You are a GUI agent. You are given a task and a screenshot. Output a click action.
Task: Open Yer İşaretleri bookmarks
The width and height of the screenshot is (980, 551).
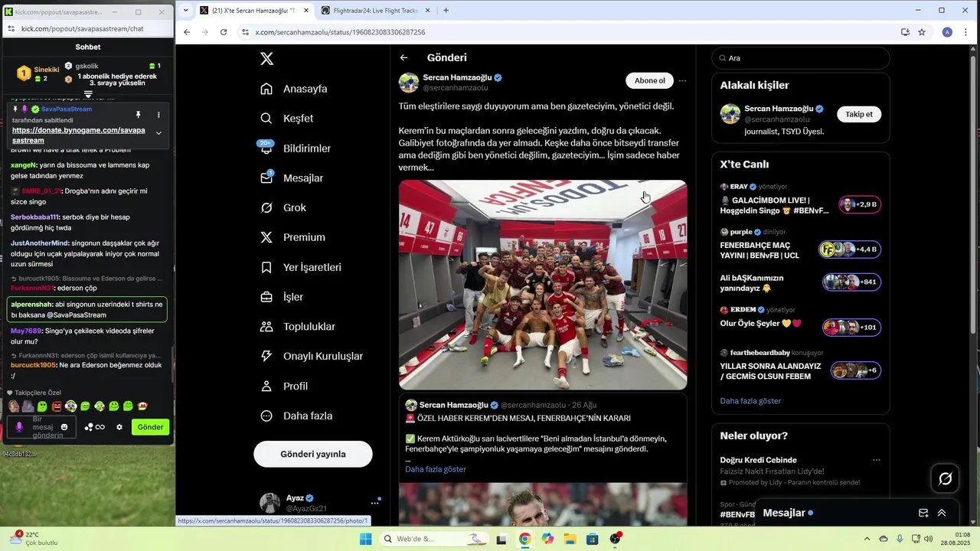(x=301, y=267)
